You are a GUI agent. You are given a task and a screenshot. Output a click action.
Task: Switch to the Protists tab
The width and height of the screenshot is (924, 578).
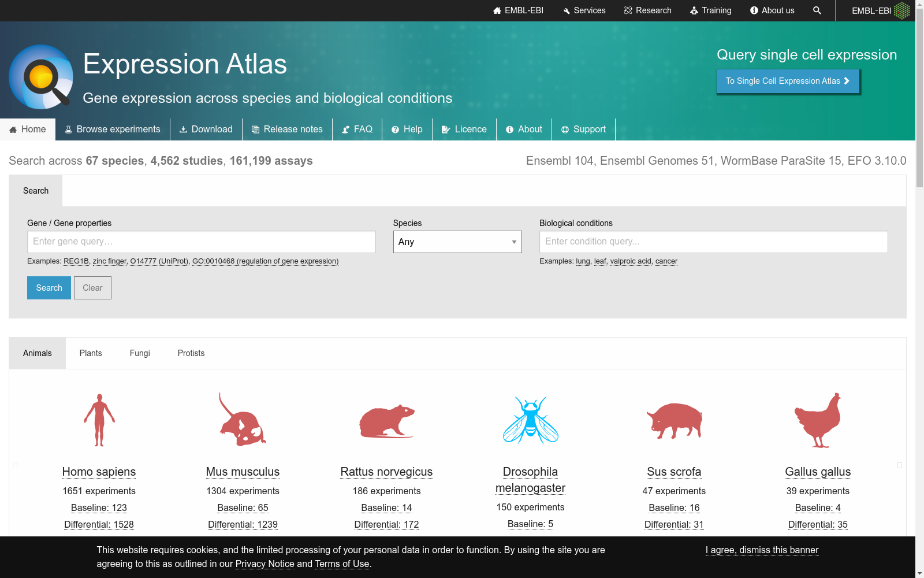pos(191,353)
